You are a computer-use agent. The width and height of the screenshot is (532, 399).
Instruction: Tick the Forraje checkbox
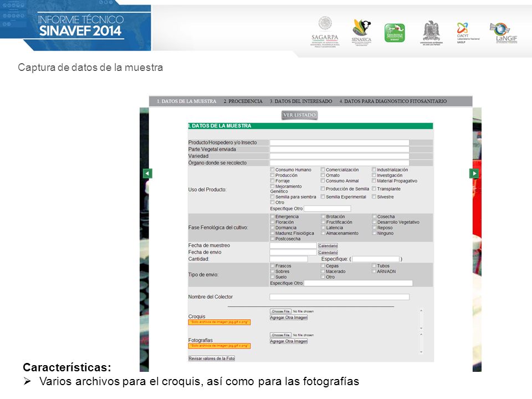click(x=272, y=181)
